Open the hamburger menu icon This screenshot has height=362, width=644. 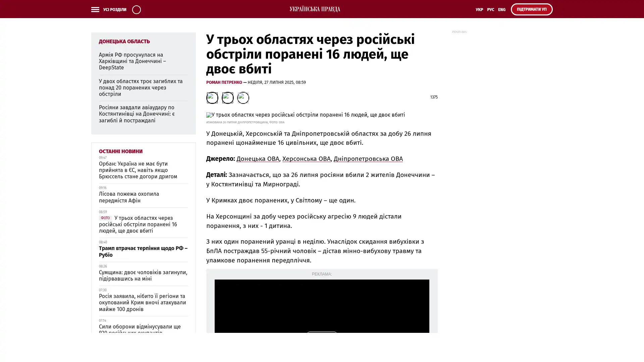tap(95, 9)
